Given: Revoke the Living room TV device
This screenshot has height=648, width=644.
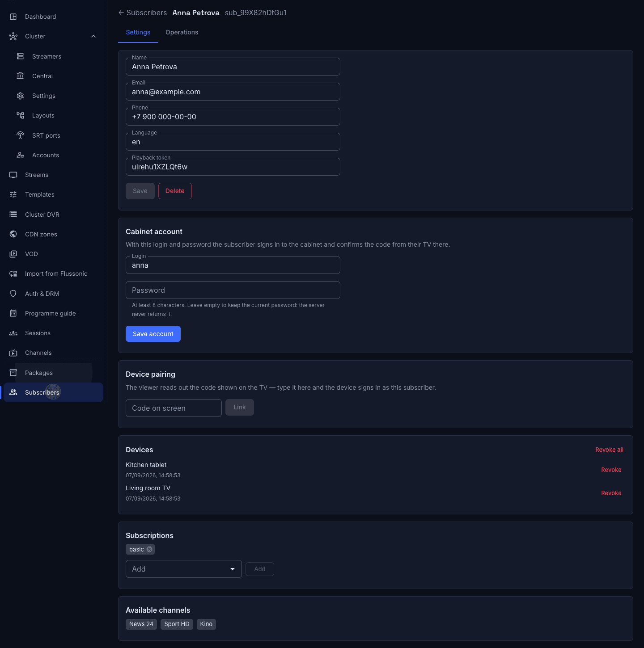Looking at the screenshot, I should pos(611,493).
